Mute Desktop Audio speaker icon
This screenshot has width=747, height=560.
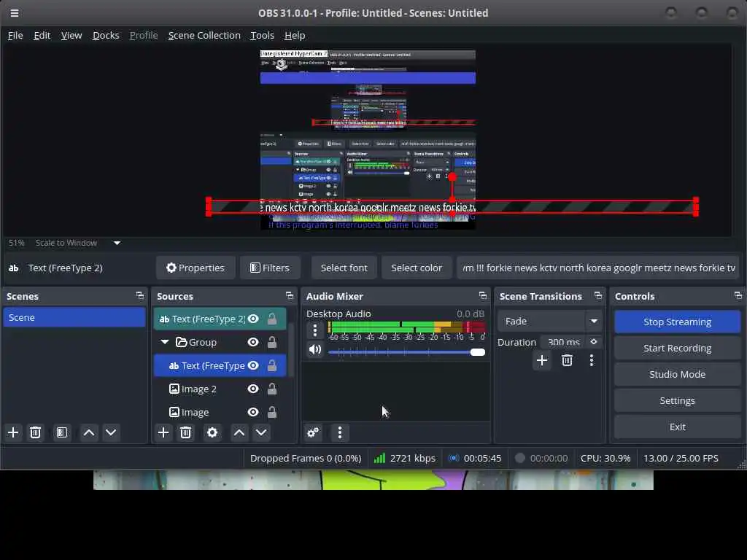pos(315,349)
